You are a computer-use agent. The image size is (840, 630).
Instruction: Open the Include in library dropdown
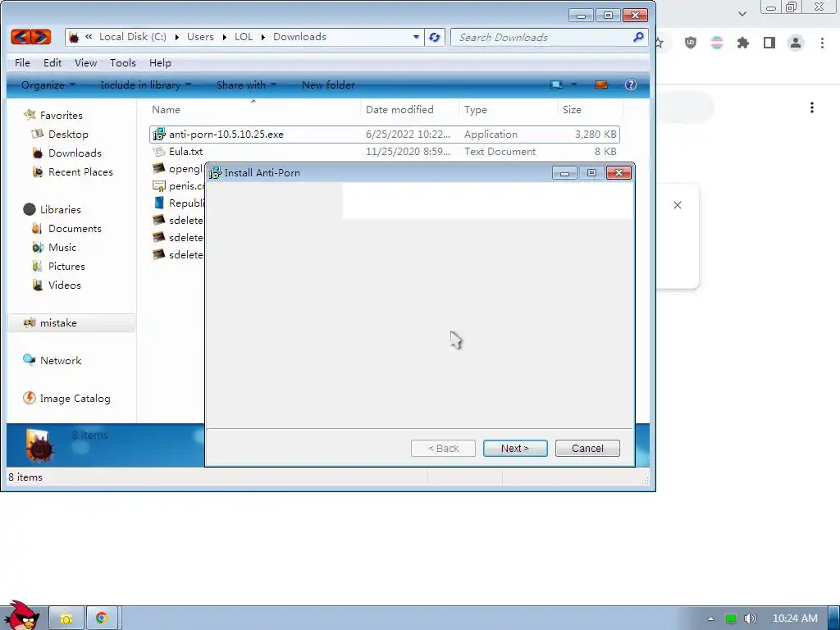[146, 84]
